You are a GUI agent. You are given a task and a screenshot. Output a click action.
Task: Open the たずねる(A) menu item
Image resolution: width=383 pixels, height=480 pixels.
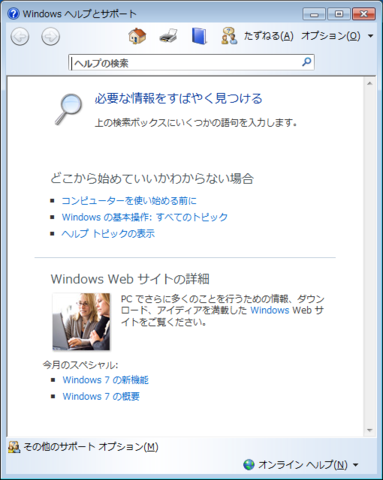[269, 36]
